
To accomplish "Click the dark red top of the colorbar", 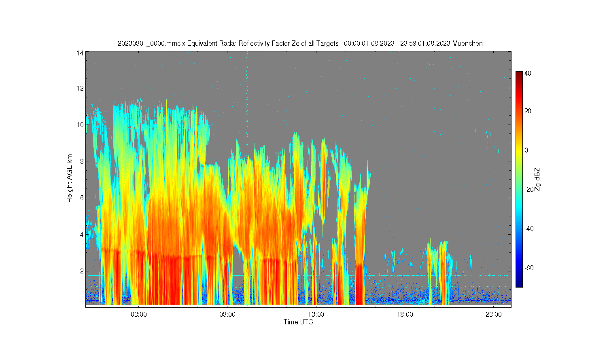I will tap(519, 75).
